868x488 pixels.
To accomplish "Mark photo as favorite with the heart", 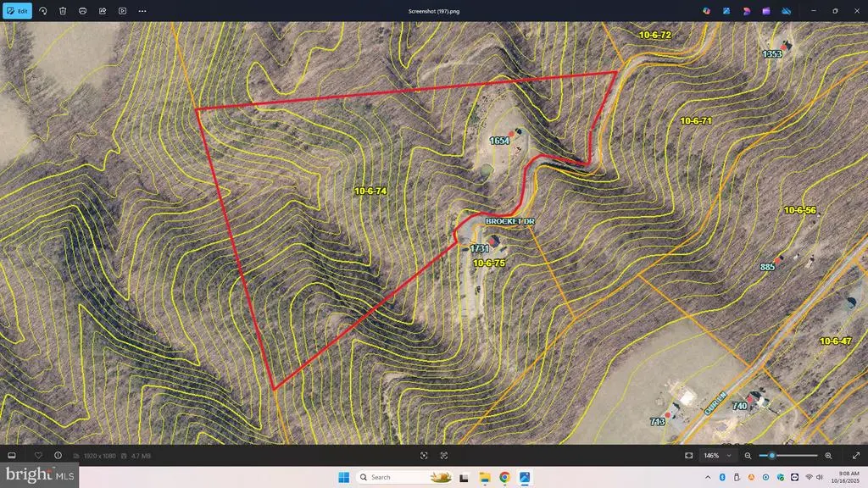I will tap(38, 455).
